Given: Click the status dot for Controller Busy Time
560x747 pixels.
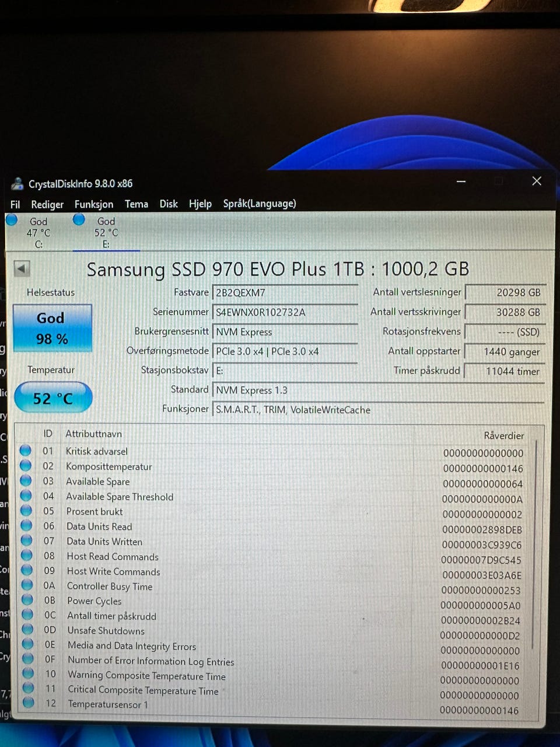Looking at the screenshot, I should click(x=27, y=585).
